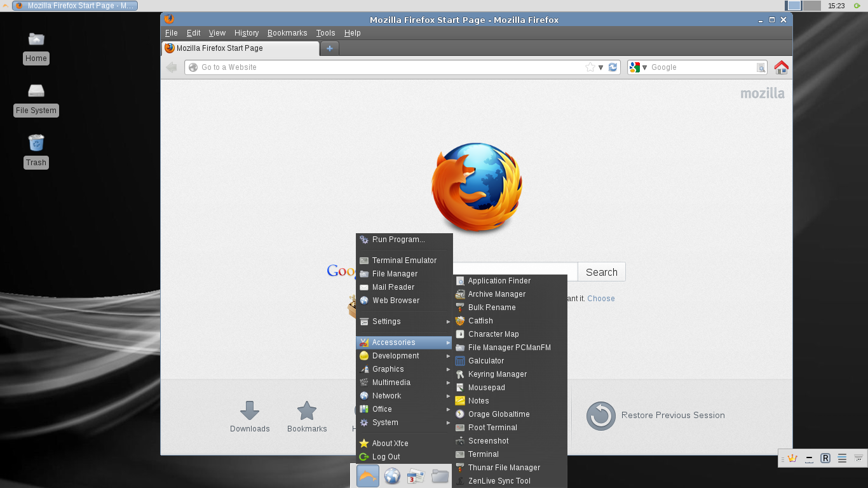868x488 pixels.
Task: Open Run Program from Xfce menu
Action: click(x=404, y=240)
